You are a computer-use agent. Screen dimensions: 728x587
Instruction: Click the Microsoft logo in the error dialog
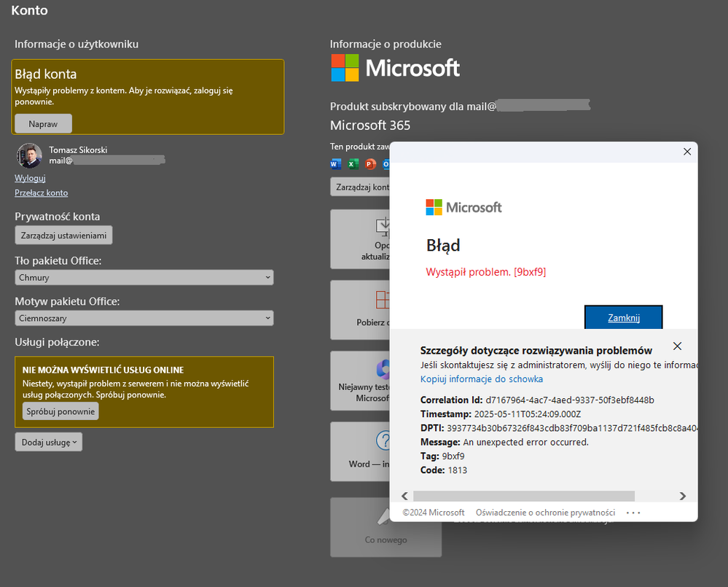click(463, 207)
